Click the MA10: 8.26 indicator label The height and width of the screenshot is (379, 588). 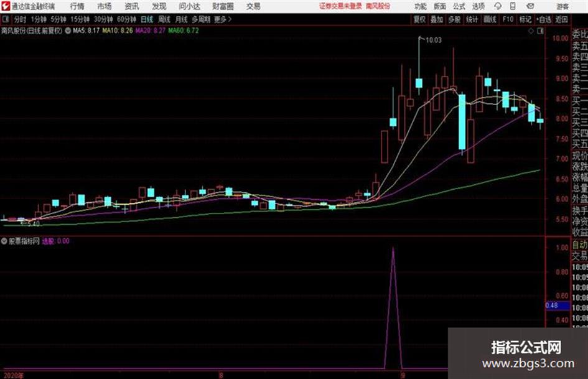coord(118,30)
